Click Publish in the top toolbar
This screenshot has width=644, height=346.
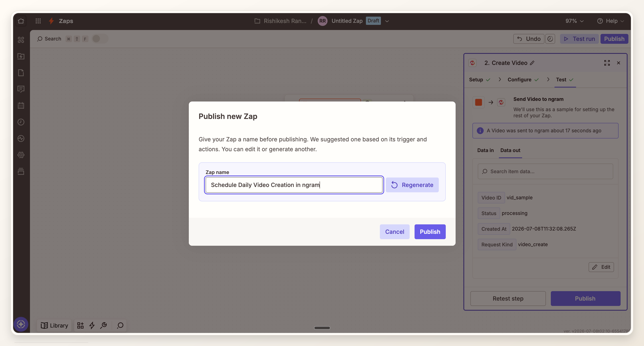click(614, 39)
